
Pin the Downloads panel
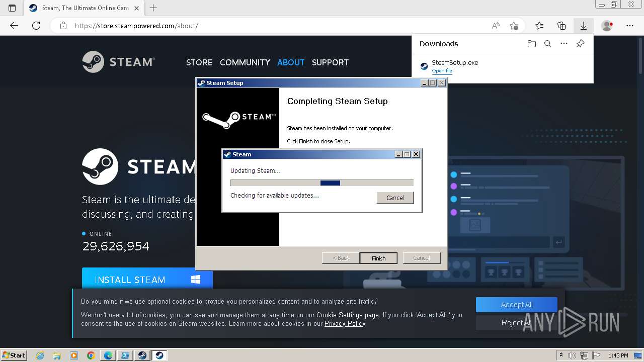coord(580,44)
